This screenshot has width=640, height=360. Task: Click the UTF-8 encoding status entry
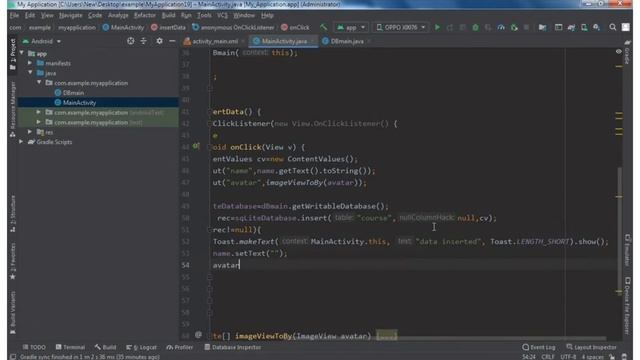point(568,357)
